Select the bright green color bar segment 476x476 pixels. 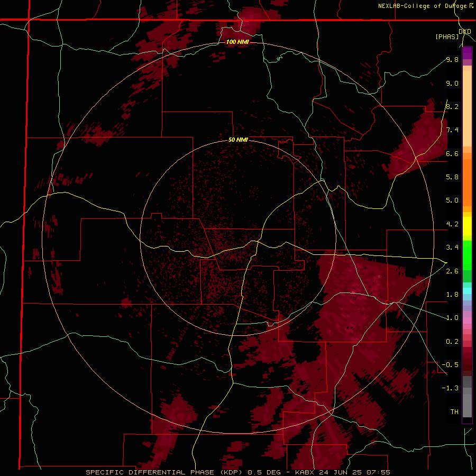467,255
